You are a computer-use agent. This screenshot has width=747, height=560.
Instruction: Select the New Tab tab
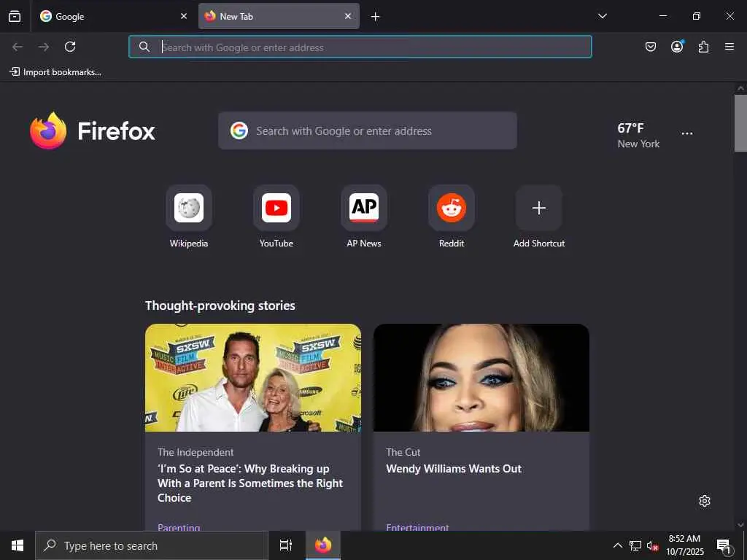279,16
